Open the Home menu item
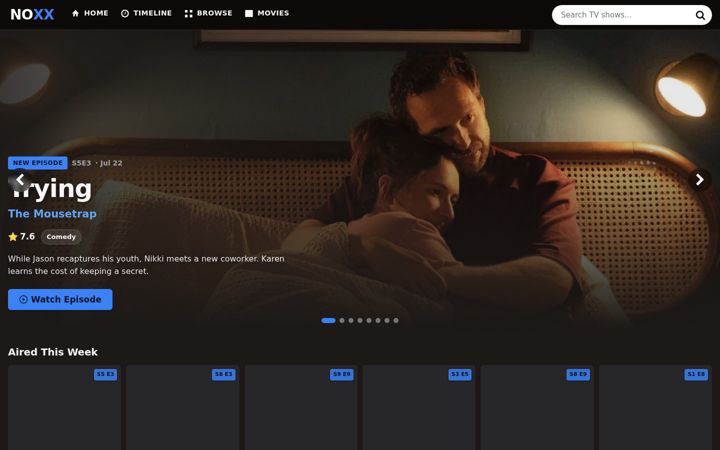 coord(90,13)
